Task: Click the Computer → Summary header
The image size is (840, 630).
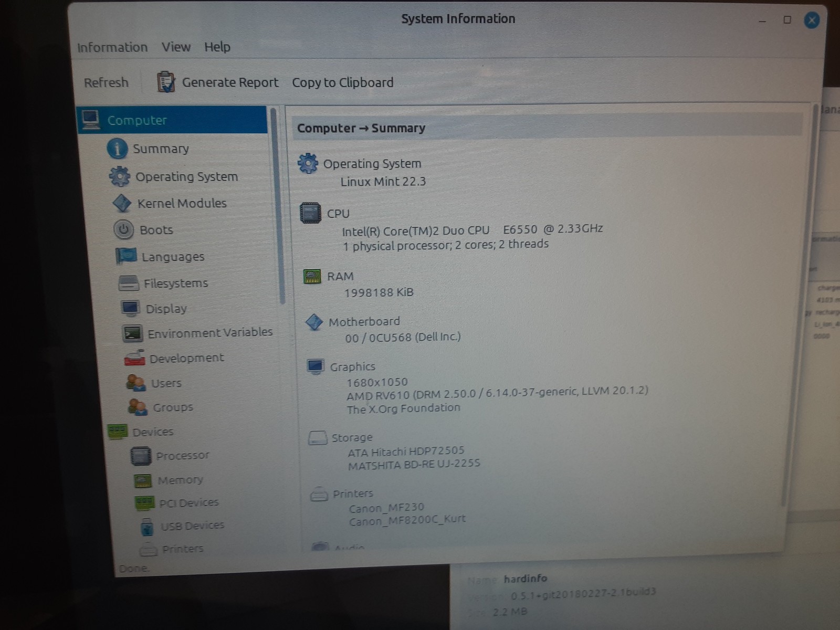Action: [361, 128]
